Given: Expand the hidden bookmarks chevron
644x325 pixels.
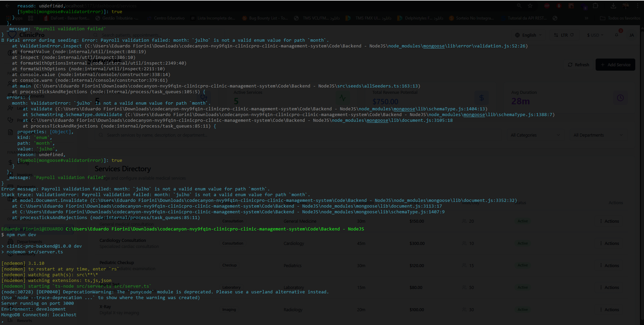Looking at the screenshot, I should (587, 18).
